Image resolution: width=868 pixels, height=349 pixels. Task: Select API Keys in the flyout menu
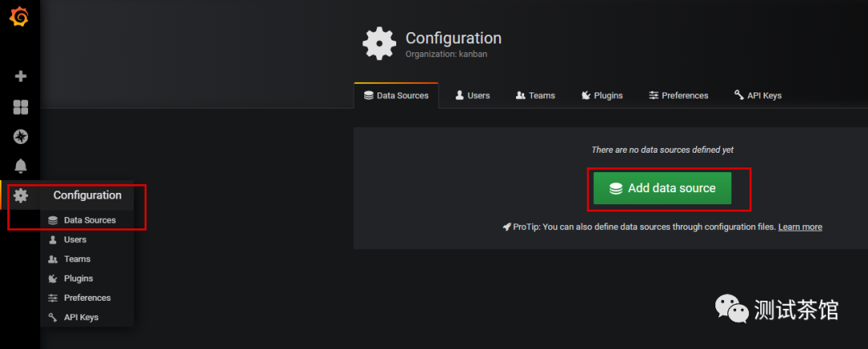81,318
